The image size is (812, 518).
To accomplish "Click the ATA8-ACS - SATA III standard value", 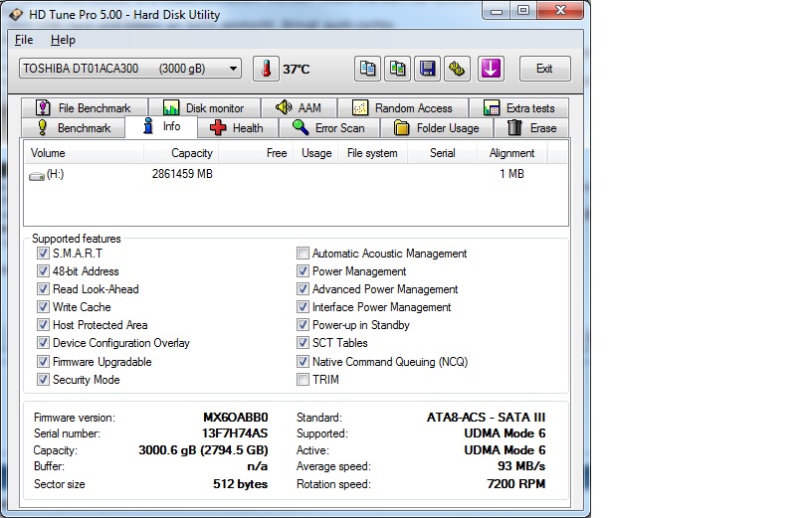I will tap(486, 418).
